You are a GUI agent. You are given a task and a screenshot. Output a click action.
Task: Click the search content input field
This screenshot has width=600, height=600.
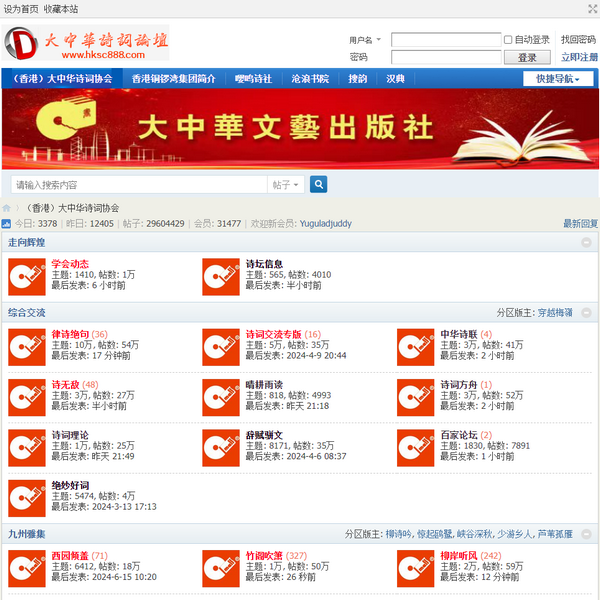point(138,185)
